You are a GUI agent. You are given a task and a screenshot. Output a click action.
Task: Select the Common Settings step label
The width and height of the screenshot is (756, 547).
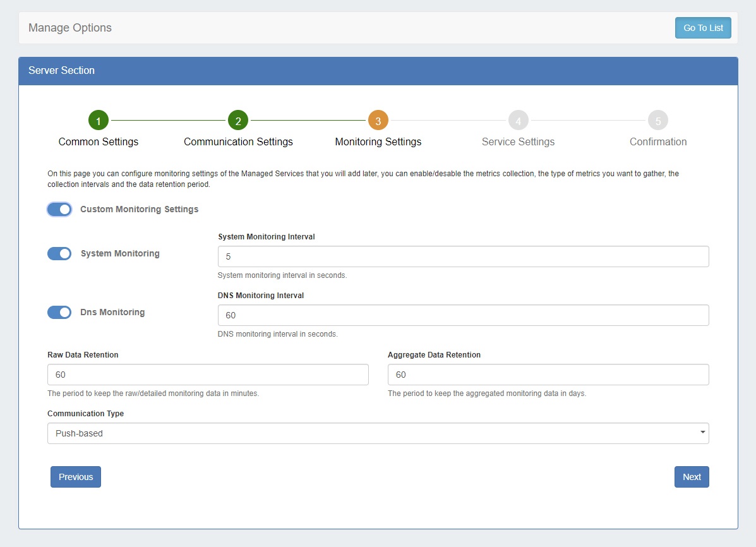point(99,141)
